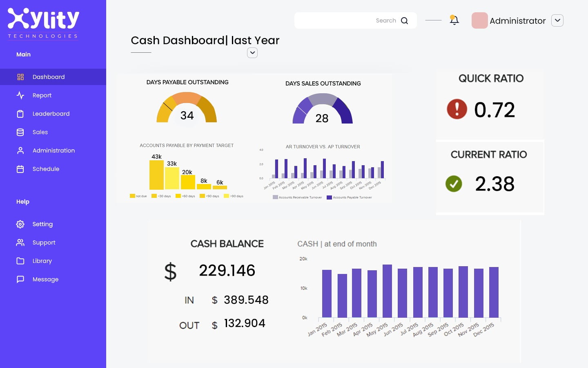This screenshot has width=588, height=368.
Task: Click the Administrator avatar square
Action: coord(479,20)
